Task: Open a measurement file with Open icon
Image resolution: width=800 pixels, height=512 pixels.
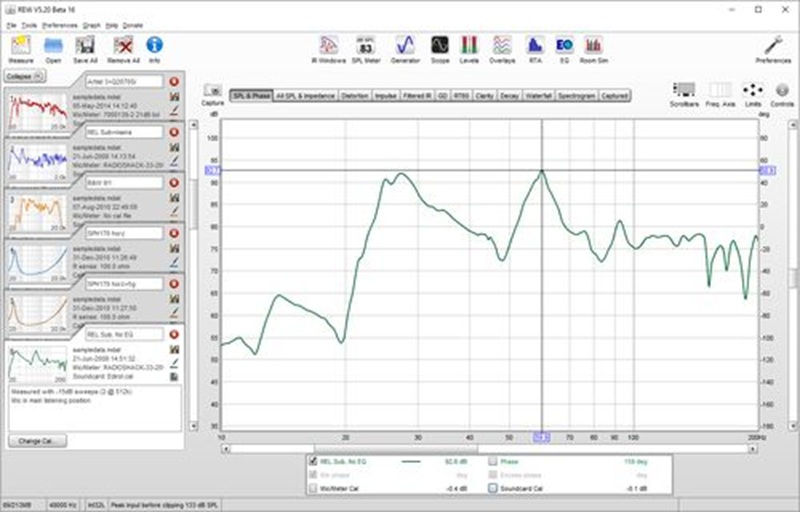Action: click(x=53, y=49)
